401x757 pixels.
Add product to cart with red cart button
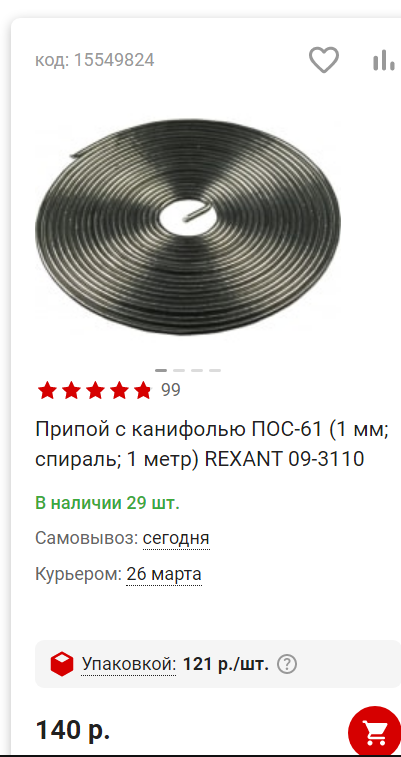coord(374,732)
